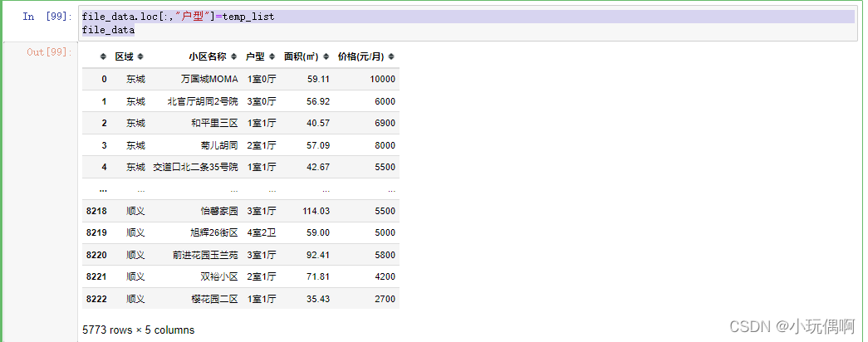Click 户型 value 3室0厅
Viewport: 868px width, 342px height.
262,101
